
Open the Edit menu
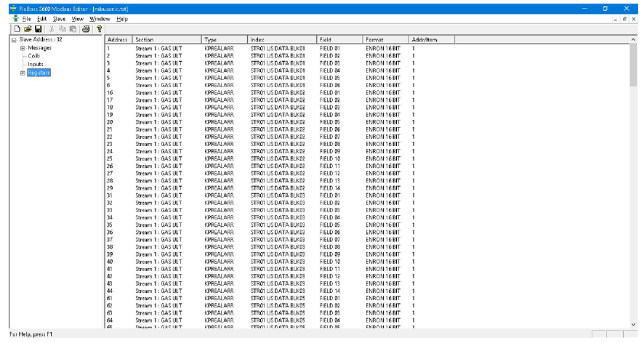pos(42,19)
